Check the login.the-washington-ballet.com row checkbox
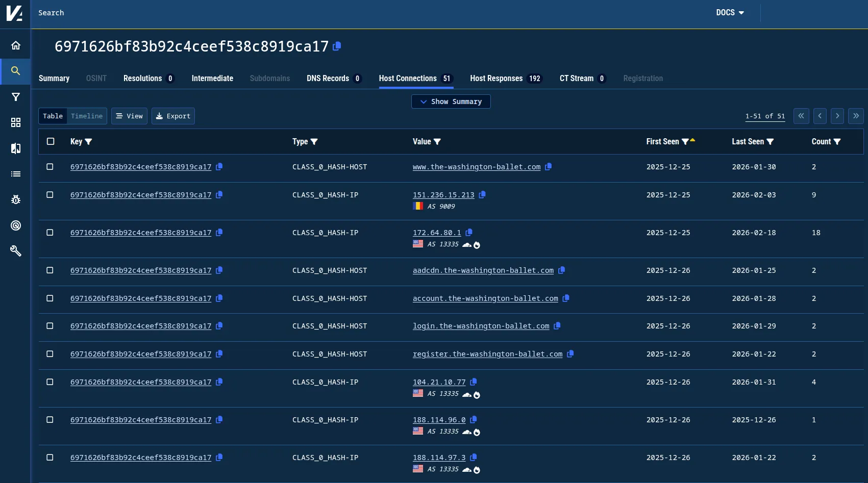 (x=50, y=326)
